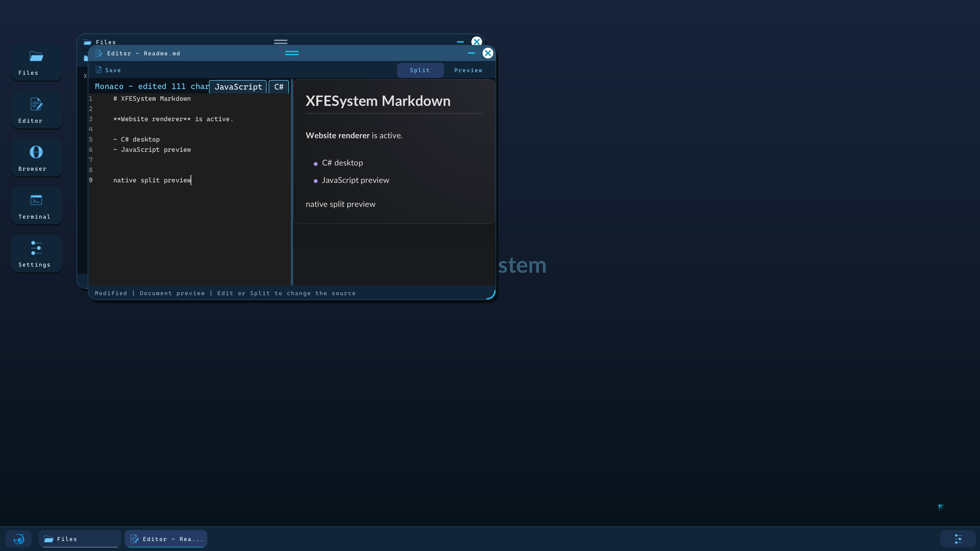Switch to Preview view mode
Viewport: 980px width, 551px height.
[x=468, y=70]
